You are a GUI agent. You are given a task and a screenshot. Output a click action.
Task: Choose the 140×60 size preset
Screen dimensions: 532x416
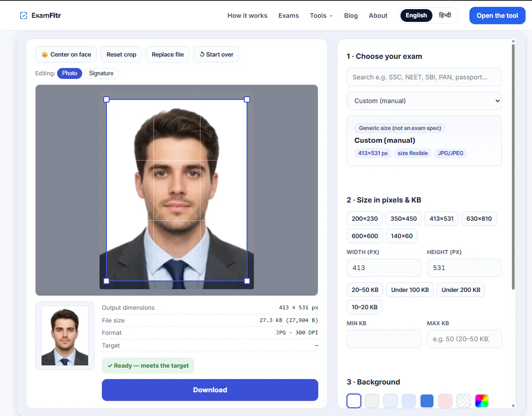[402, 236]
